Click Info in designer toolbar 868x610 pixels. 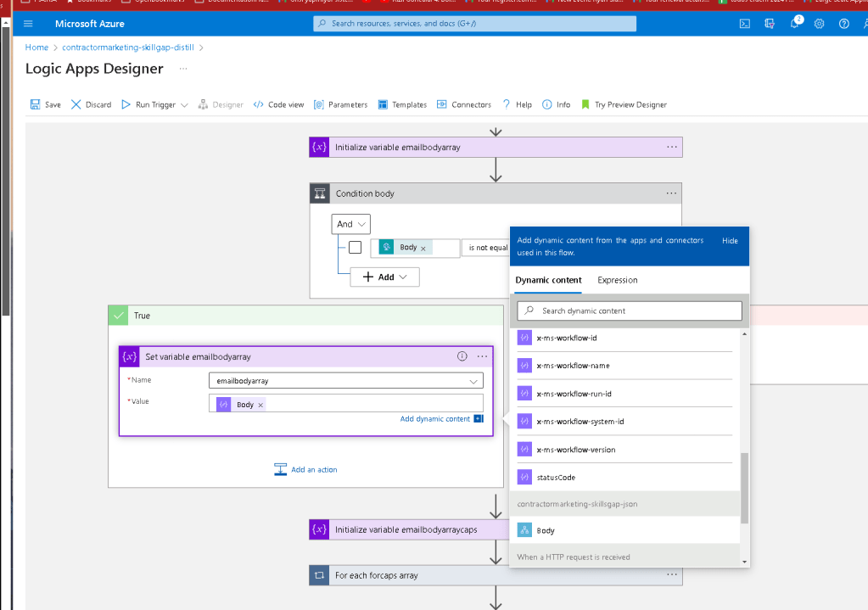[x=556, y=104]
